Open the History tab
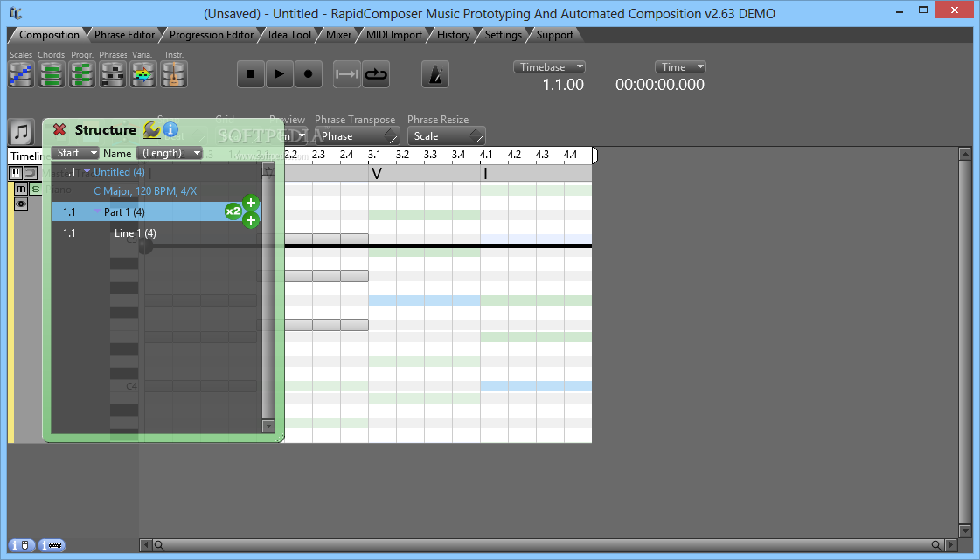This screenshot has height=560, width=980. coord(453,35)
